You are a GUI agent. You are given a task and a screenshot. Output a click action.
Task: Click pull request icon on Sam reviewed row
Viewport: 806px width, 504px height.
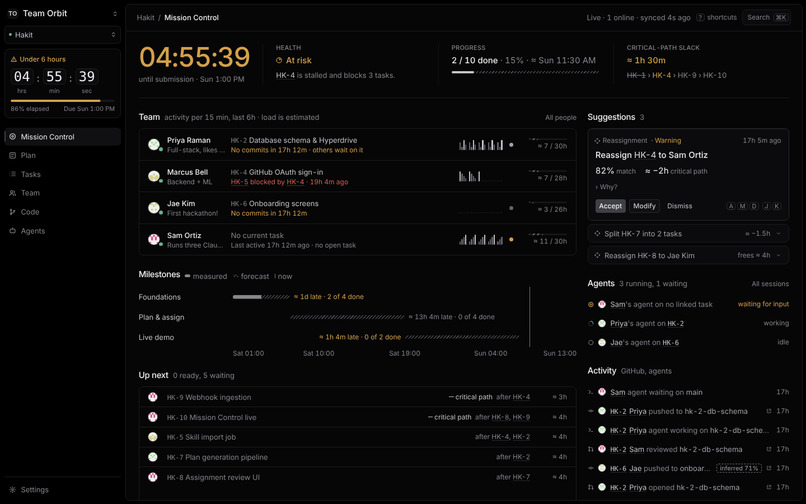(x=591, y=449)
